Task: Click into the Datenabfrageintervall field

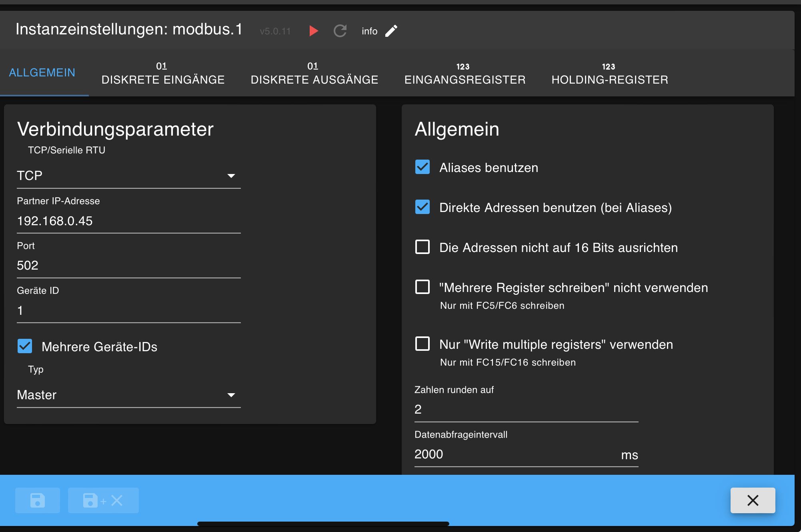Action: pos(516,454)
